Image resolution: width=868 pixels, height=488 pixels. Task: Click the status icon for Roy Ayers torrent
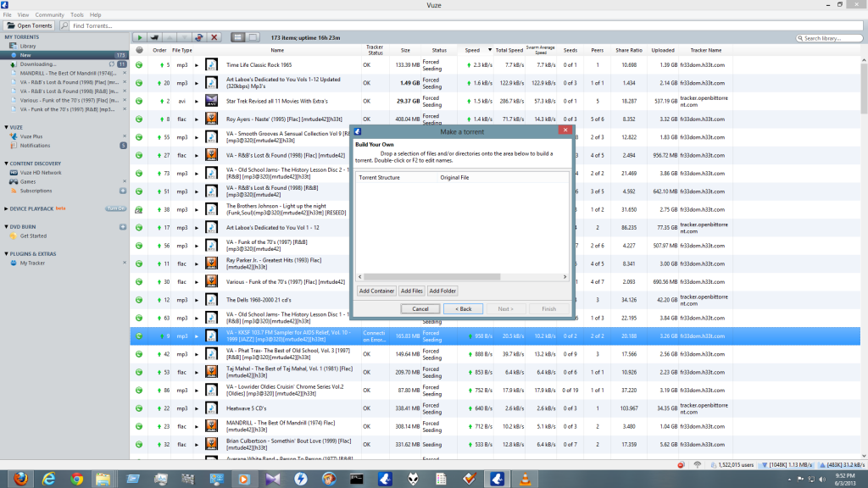(x=139, y=119)
